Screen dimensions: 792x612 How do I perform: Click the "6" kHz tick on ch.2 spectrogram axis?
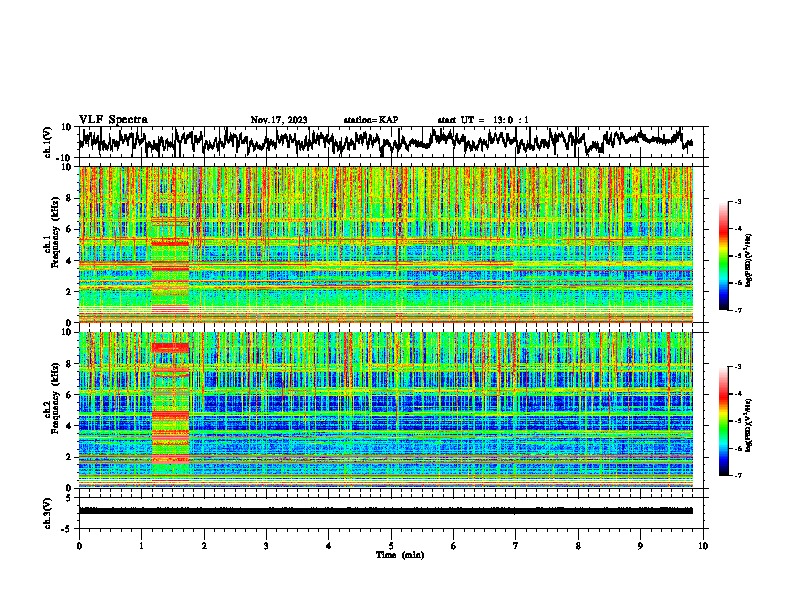[70, 394]
